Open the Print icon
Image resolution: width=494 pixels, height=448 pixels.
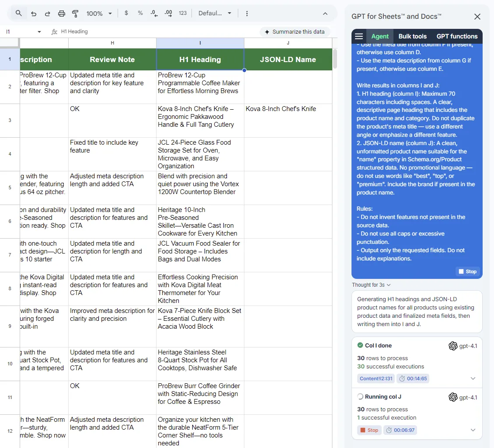(x=61, y=14)
